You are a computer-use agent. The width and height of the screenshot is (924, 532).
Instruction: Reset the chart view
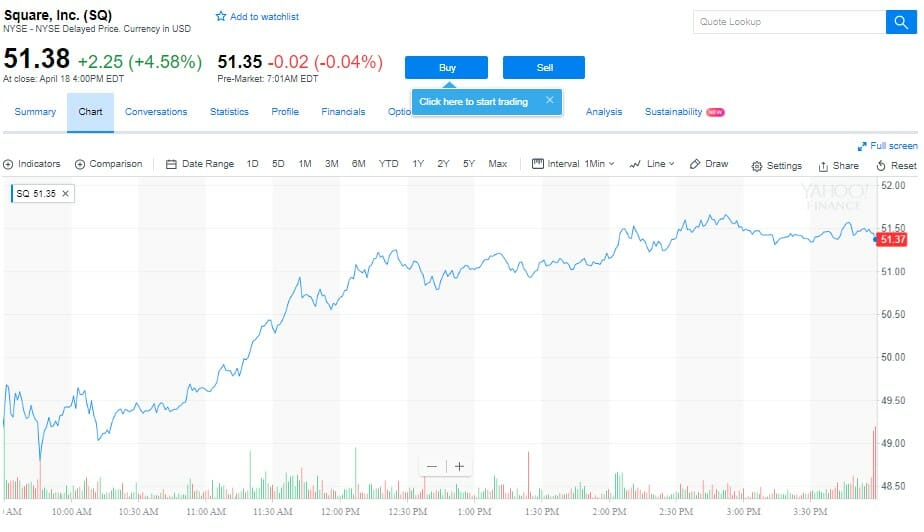tap(881, 166)
